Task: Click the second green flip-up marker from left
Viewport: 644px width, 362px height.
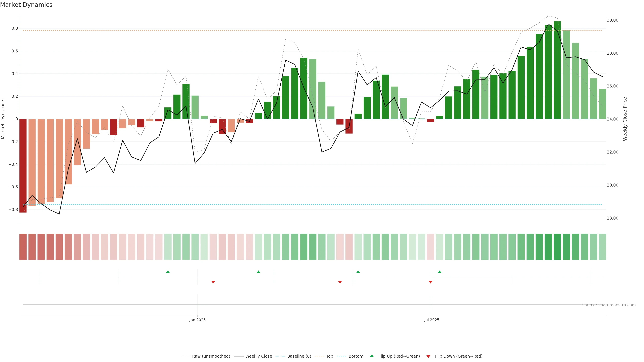Action: pyautogui.click(x=258, y=272)
